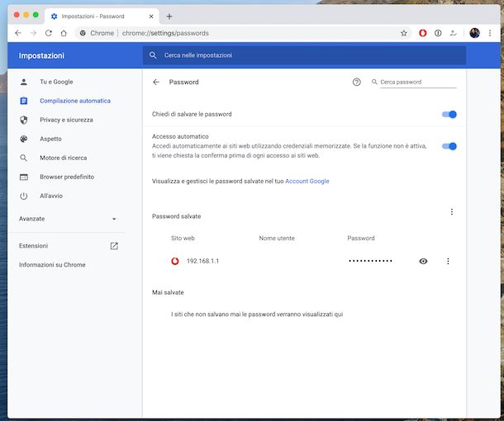Open more actions for 192.168.1.1 entry
This screenshot has width=504, height=421.
tap(448, 261)
